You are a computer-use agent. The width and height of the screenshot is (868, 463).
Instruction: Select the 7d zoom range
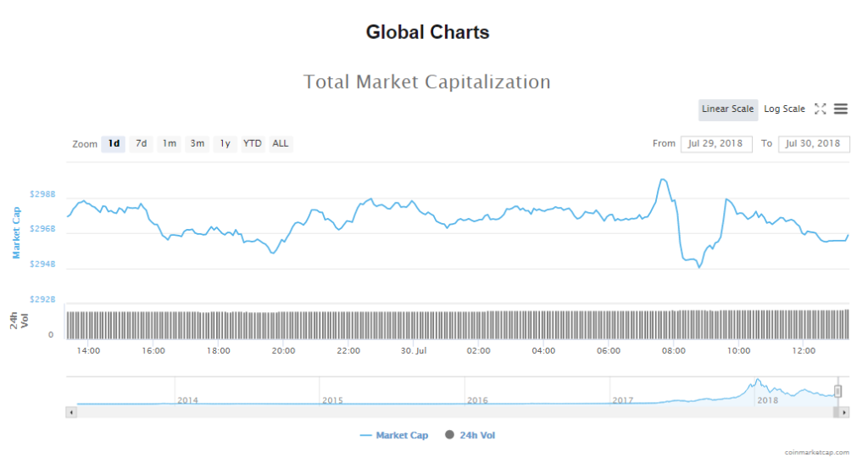point(142,144)
